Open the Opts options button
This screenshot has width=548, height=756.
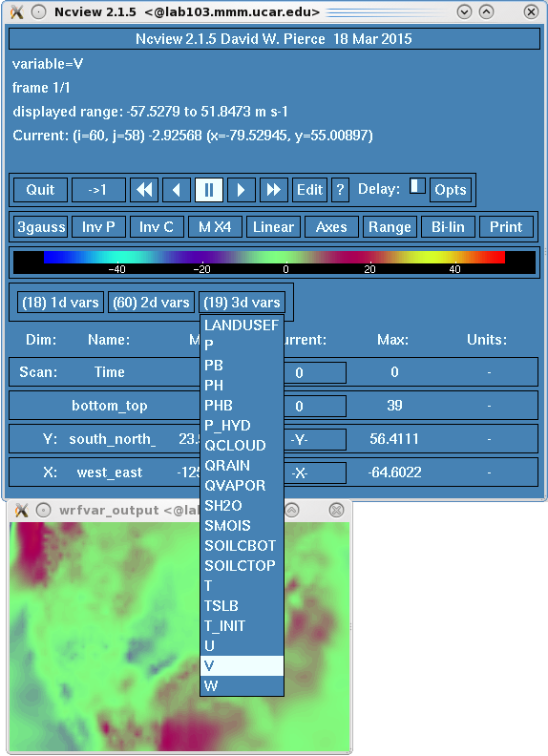point(451,190)
